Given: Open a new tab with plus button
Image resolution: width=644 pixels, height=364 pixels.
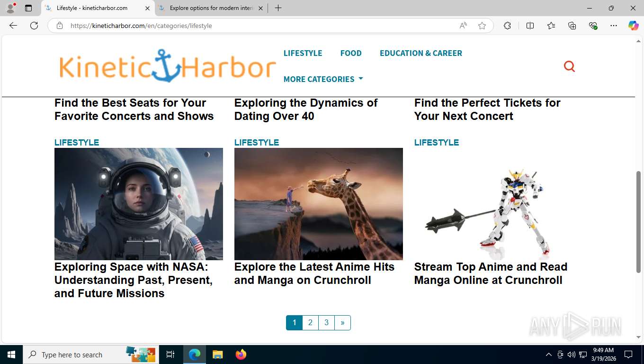Looking at the screenshot, I should click(278, 8).
